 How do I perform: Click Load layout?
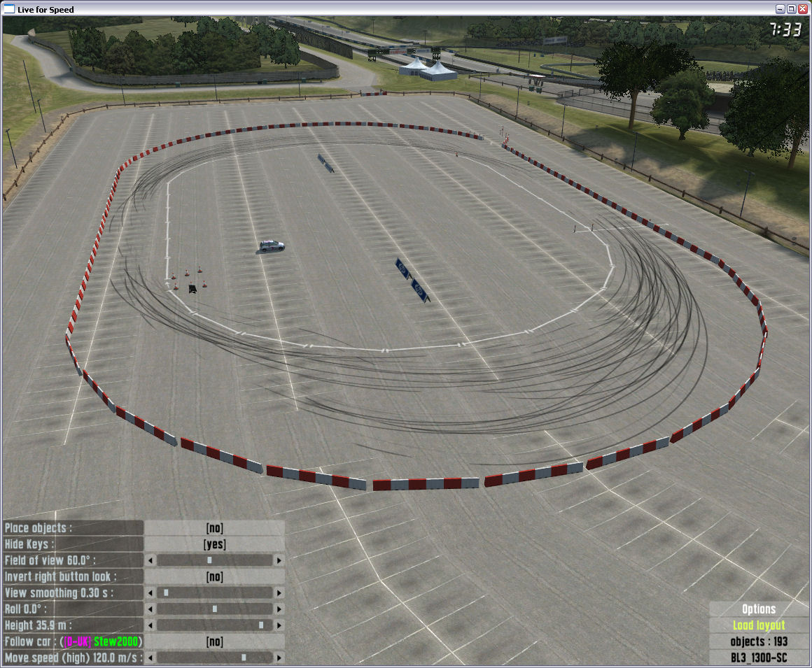(x=759, y=625)
